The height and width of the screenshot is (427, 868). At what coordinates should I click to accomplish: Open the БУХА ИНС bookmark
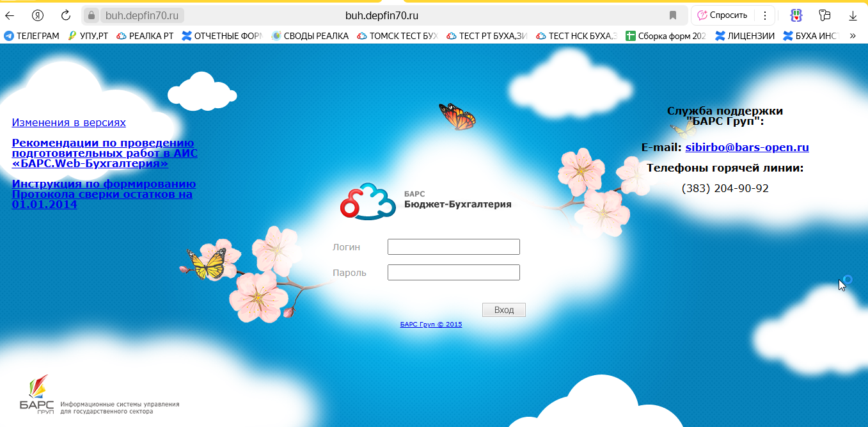tap(810, 36)
